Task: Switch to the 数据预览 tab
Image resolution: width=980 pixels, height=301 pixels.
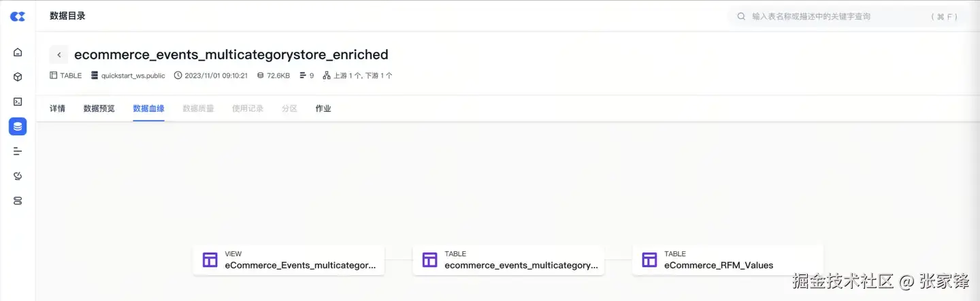Action: [x=99, y=108]
